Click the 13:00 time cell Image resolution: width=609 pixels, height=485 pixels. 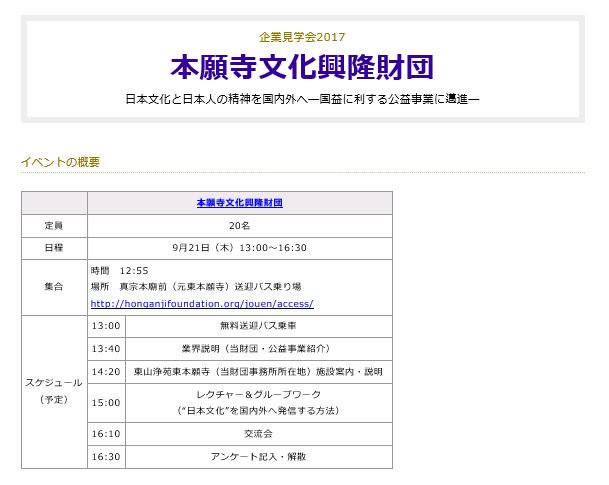[x=106, y=326]
